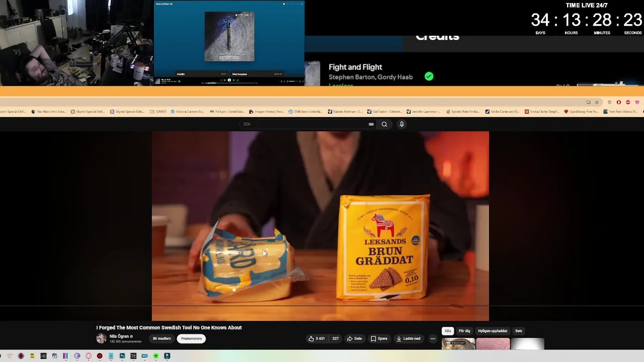Click the video title about Swedish Tool
The width and height of the screenshot is (644, 362).
169,327
